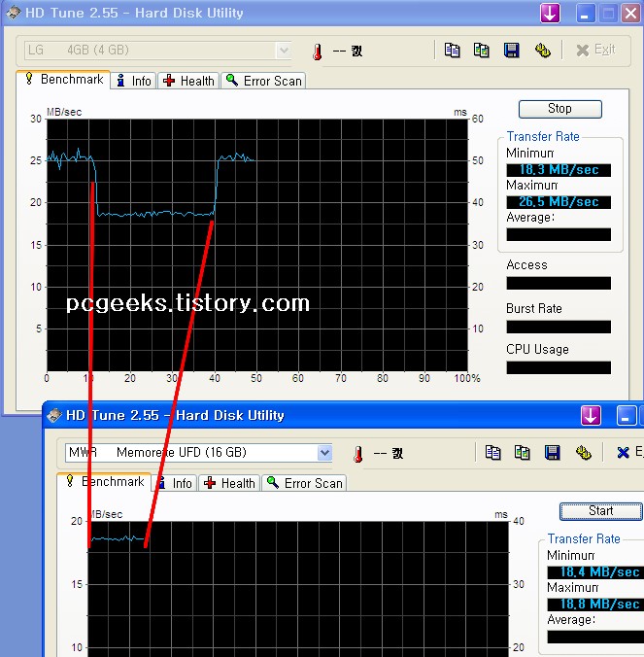Image resolution: width=644 pixels, height=657 pixels.
Task: Click Stop button in LG window
Action: coord(559,109)
